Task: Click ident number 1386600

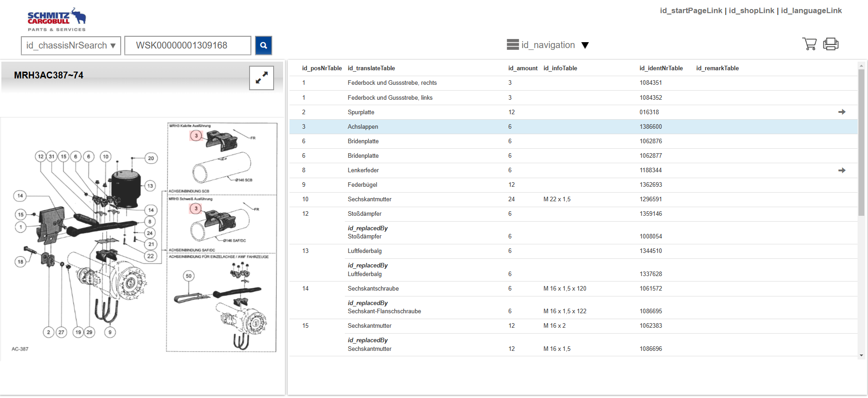Action: tap(651, 127)
